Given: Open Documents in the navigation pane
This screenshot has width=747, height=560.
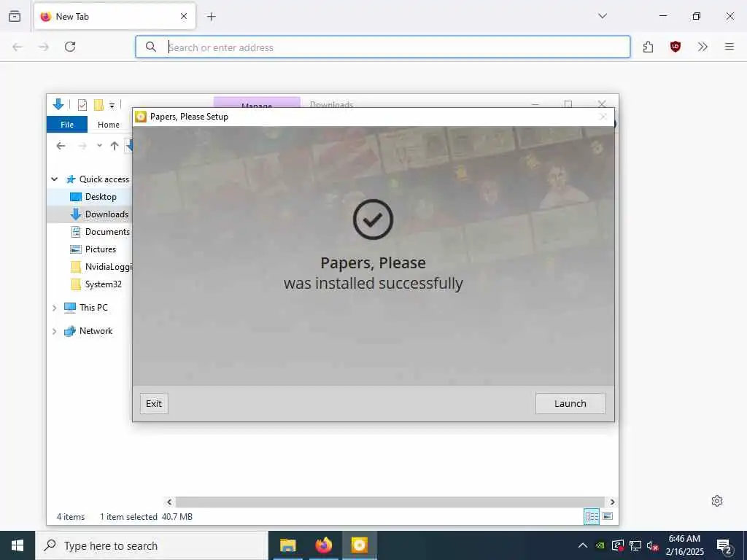Looking at the screenshot, I should click(x=107, y=232).
